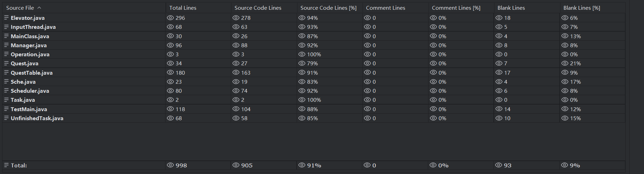The width and height of the screenshot is (644, 174).
Task: Click eye icon for QuestTable.java source lines 163
Action: [236, 73]
